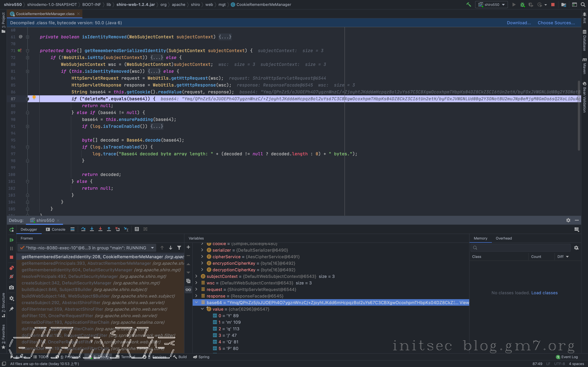
Task: Toggle Mute Breakpoints icon
Action: [11, 276]
